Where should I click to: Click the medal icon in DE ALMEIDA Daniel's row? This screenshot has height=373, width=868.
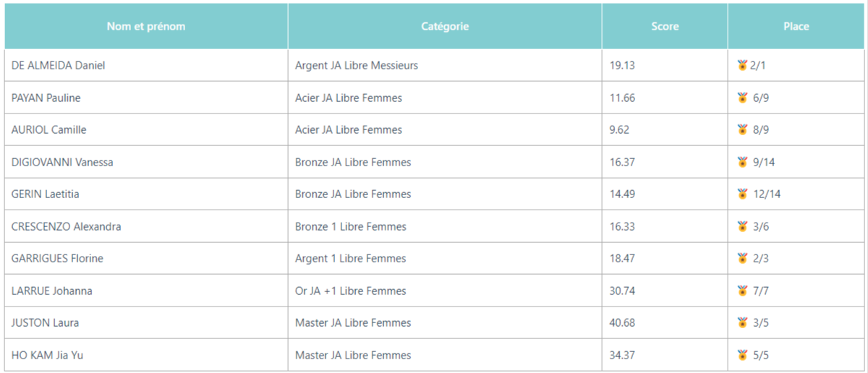[x=742, y=65]
